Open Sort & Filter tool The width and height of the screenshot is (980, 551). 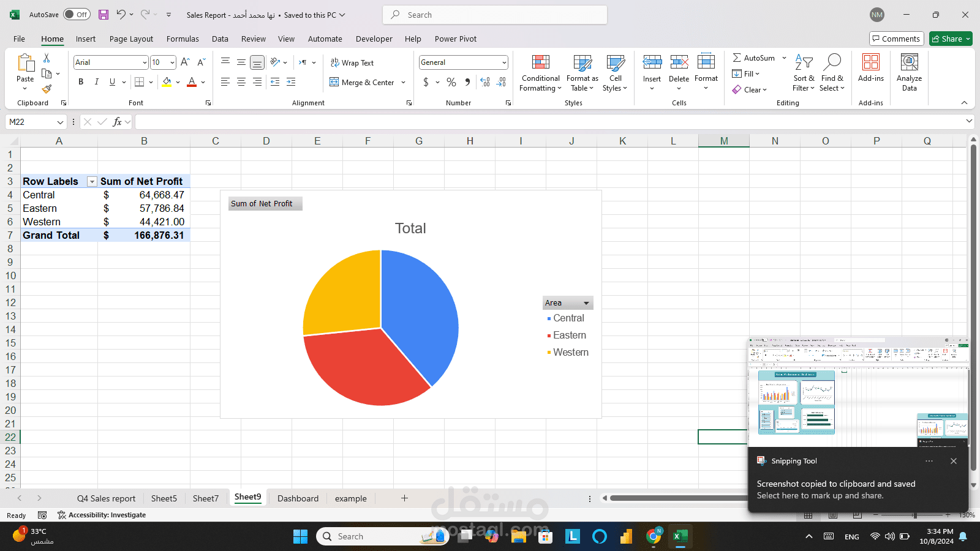[804, 73]
